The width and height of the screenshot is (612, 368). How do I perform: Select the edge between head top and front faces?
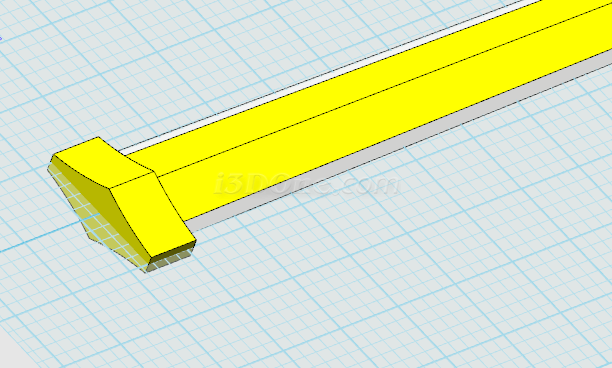click(132, 181)
